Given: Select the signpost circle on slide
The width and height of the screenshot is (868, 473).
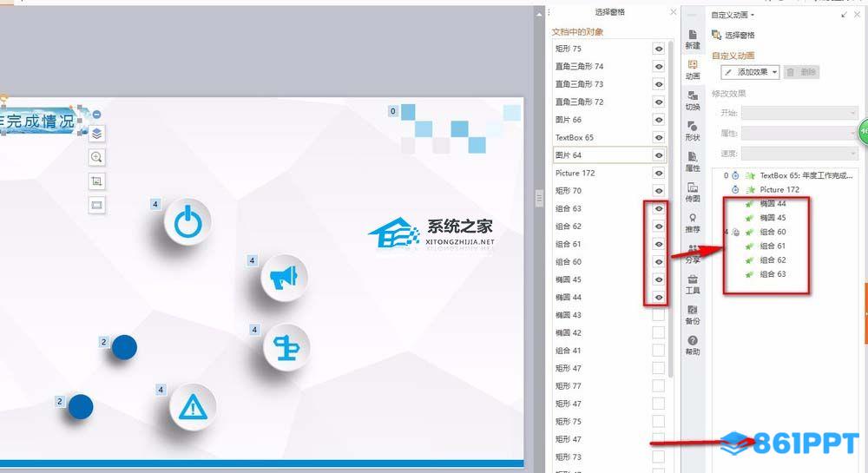Looking at the screenshot, I should point(286,347).
